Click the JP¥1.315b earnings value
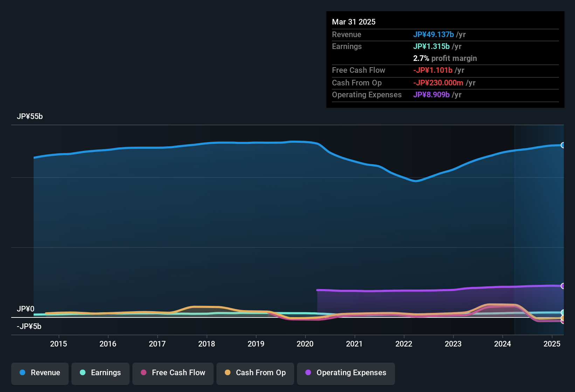The image size is (575, 392). (x=431, y=46)
